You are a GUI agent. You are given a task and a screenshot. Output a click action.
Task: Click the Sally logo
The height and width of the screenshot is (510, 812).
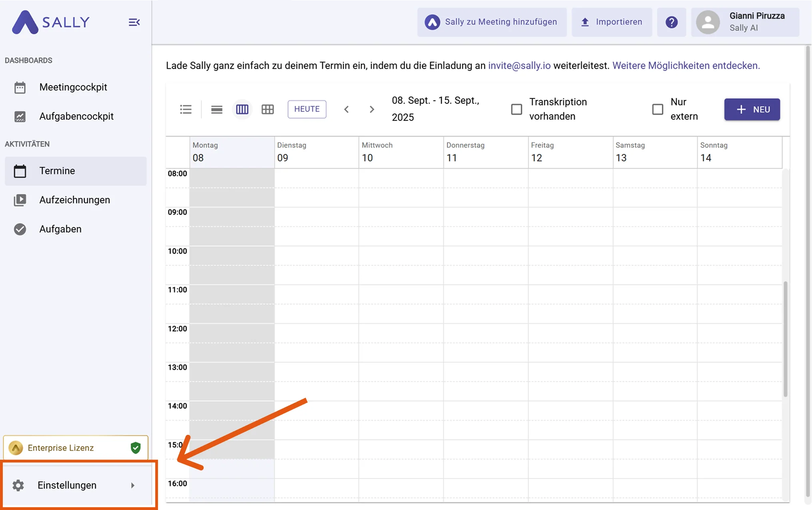(x=51, y=22)
